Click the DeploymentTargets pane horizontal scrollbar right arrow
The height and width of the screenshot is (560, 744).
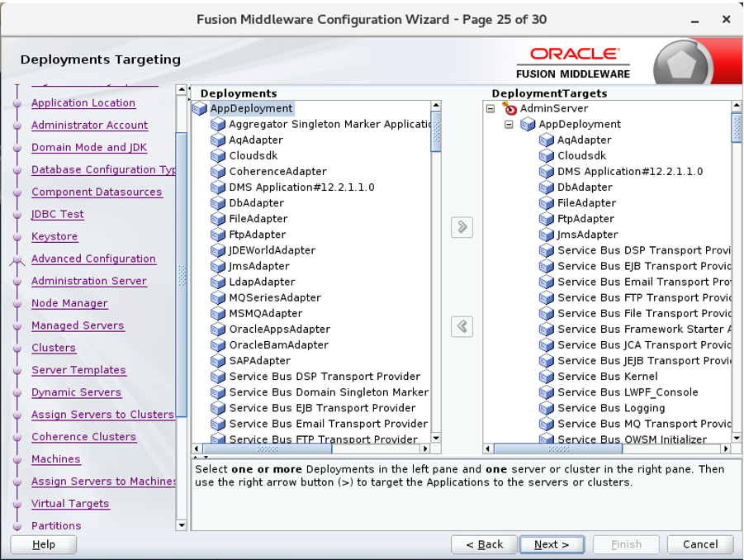(x=726, y=448)
